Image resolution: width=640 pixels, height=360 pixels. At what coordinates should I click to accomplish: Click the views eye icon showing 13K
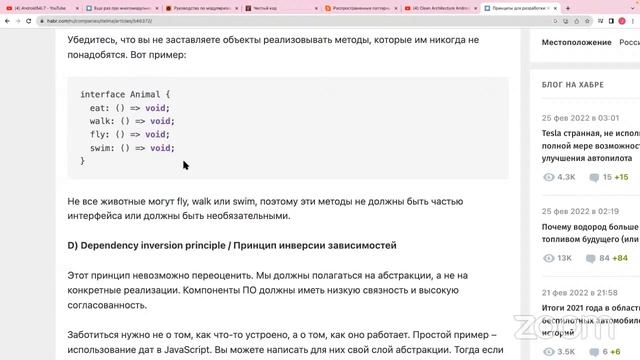[549, 258]
